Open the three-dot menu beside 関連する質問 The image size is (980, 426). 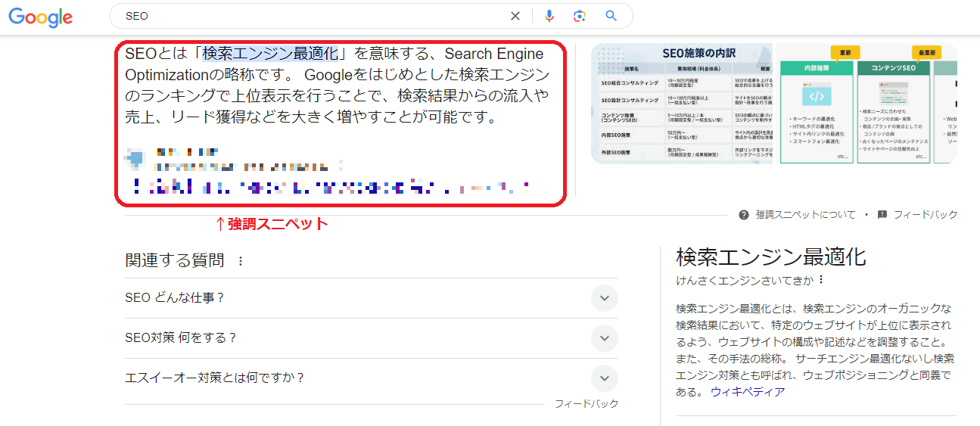click(241, 261)
